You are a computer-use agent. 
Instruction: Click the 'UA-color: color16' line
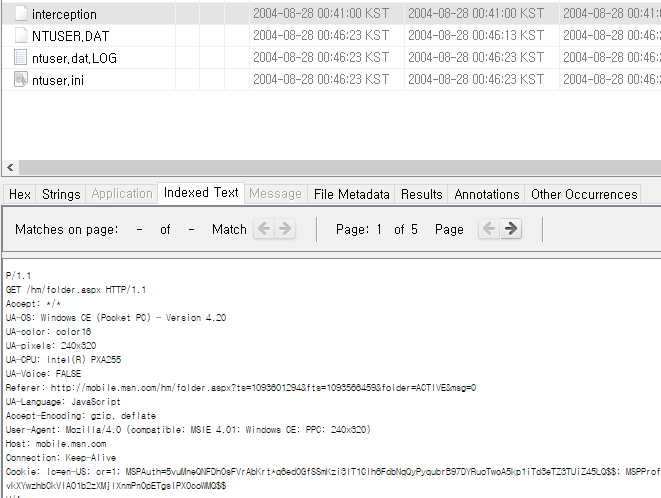48,331
